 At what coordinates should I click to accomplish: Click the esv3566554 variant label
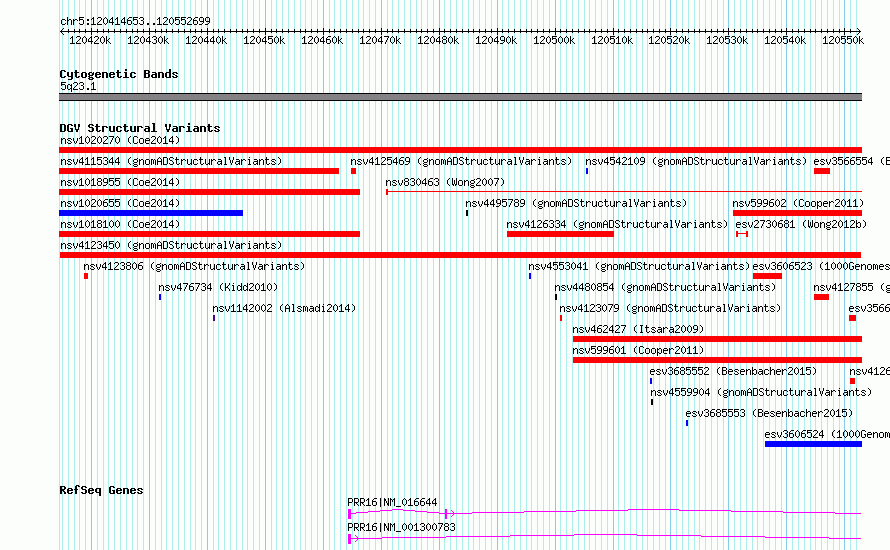tap(851, 161)
